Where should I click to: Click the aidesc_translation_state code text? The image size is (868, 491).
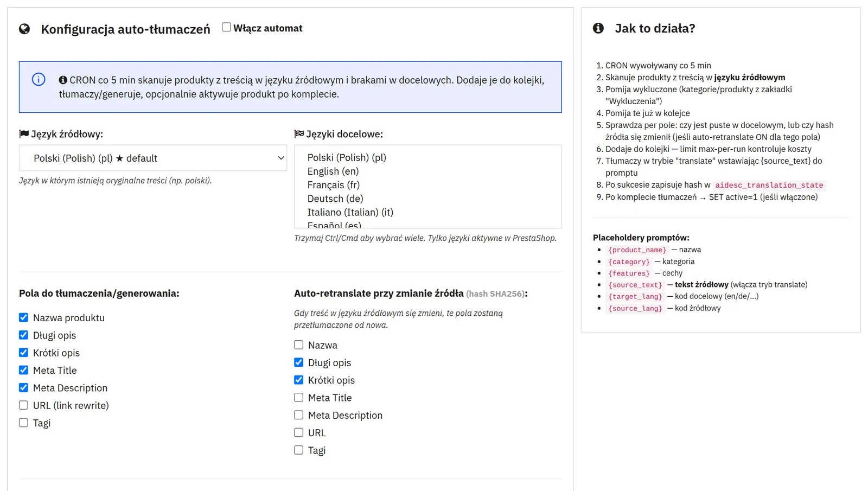click(769, 185)
